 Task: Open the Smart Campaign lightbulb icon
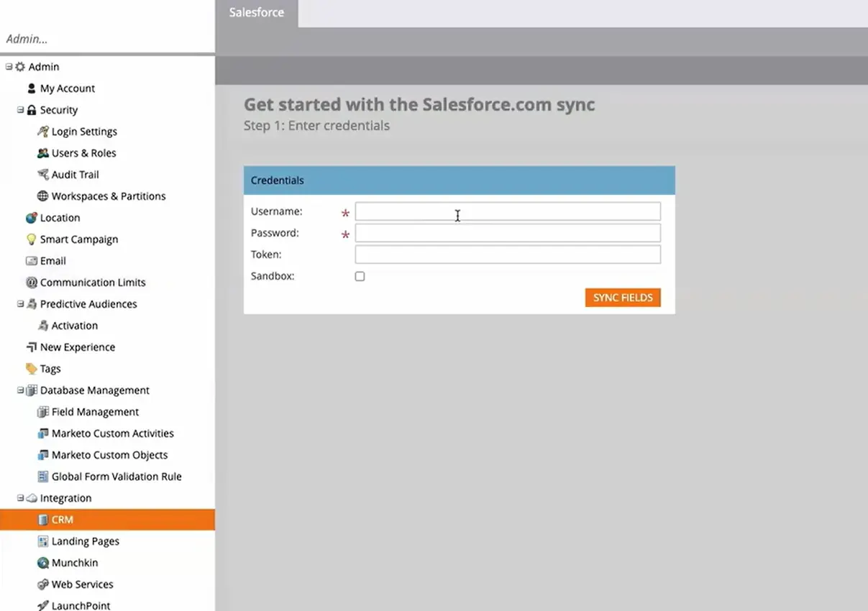click(32, 239)
